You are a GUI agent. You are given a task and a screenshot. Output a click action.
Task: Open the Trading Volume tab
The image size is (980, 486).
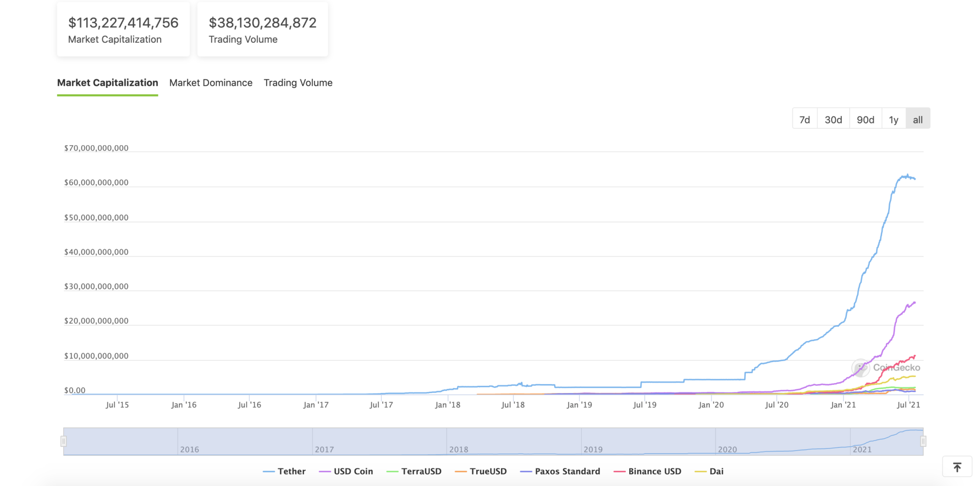point(298,83)
